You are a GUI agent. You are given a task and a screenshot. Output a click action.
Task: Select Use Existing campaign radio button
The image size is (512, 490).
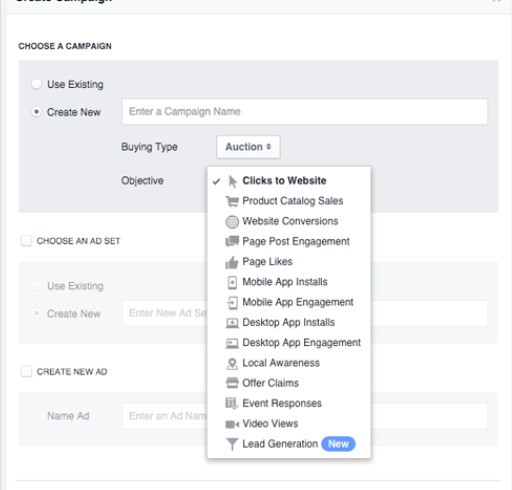coord(36,84)
